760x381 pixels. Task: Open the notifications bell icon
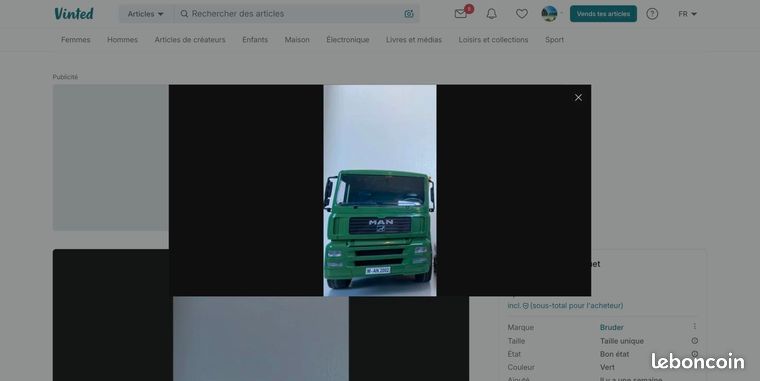(491, 14)
